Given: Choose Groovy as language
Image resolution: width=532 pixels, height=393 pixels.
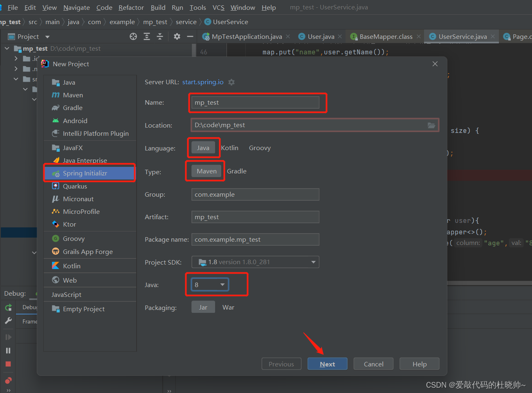Looking at the screenshot, I should 260,148.
